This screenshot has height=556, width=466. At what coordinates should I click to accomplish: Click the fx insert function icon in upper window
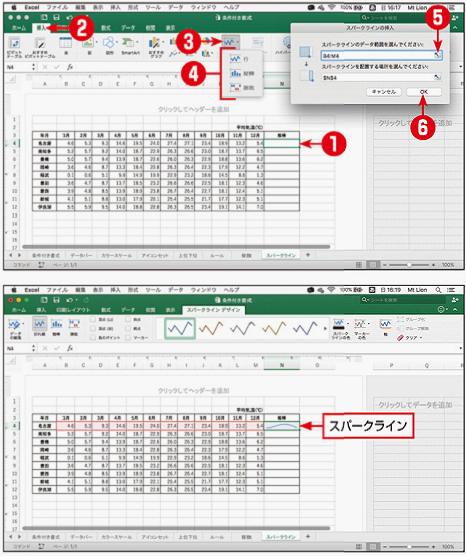coord(70,67)
